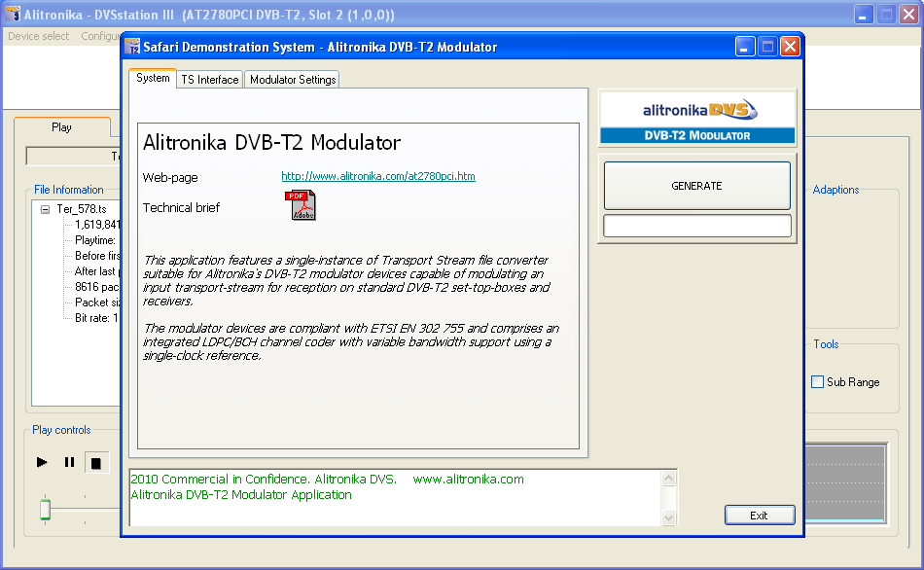This screenshot has height=570, width=924.
Task: Select the Playtime tree row
Action: pos(95,240)
